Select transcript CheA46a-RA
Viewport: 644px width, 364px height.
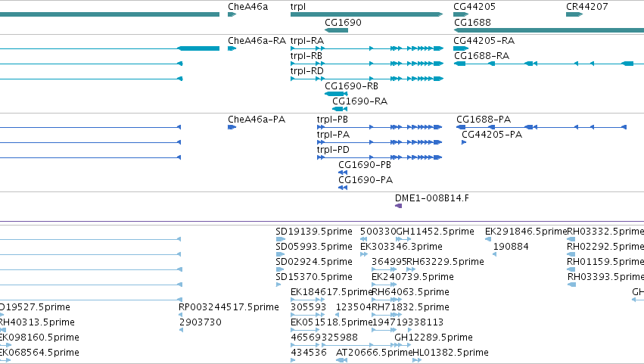point(257,41)
